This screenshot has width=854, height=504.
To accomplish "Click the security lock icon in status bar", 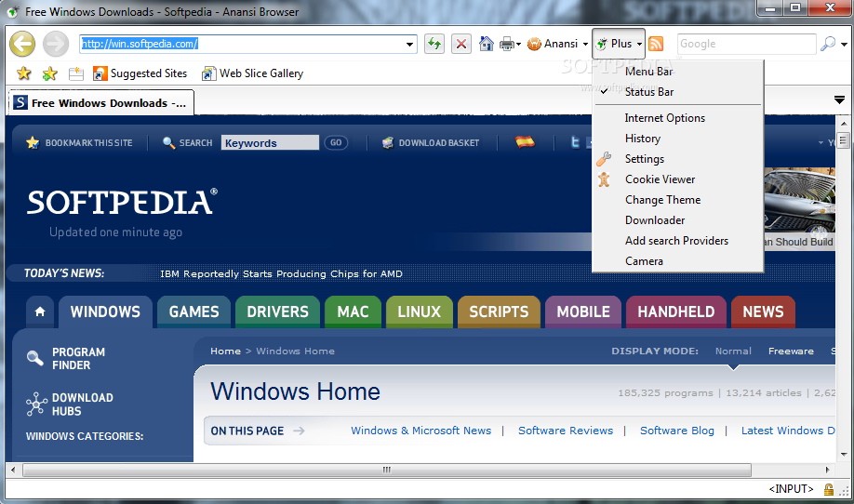I will (828, 489).
